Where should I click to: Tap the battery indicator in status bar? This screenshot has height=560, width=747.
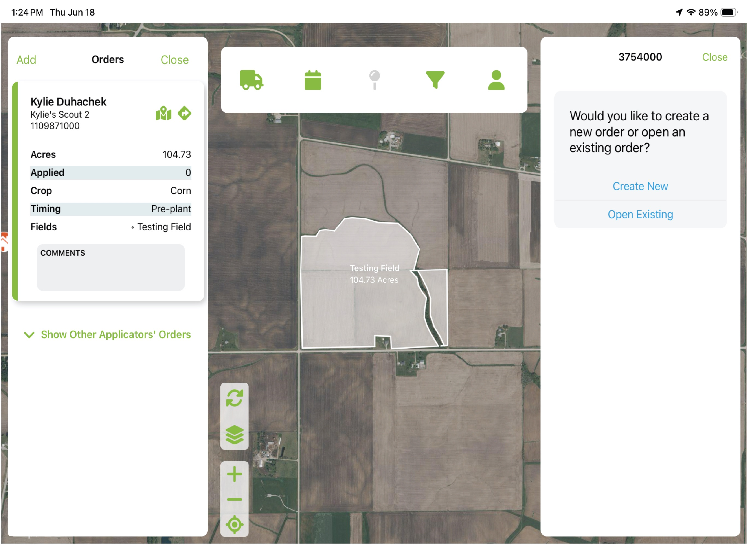point(728,13)
